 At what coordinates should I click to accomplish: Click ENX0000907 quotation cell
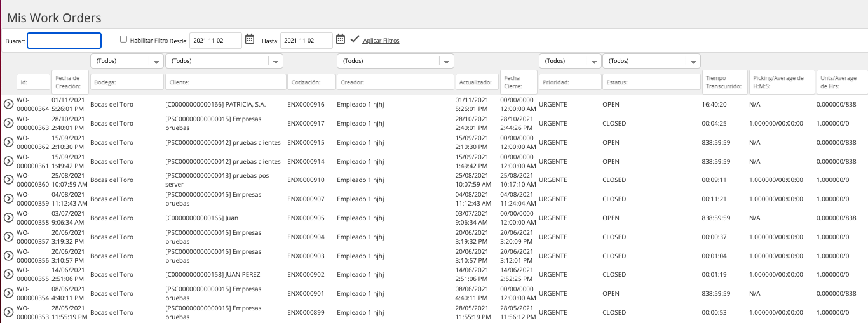(306, 199)
